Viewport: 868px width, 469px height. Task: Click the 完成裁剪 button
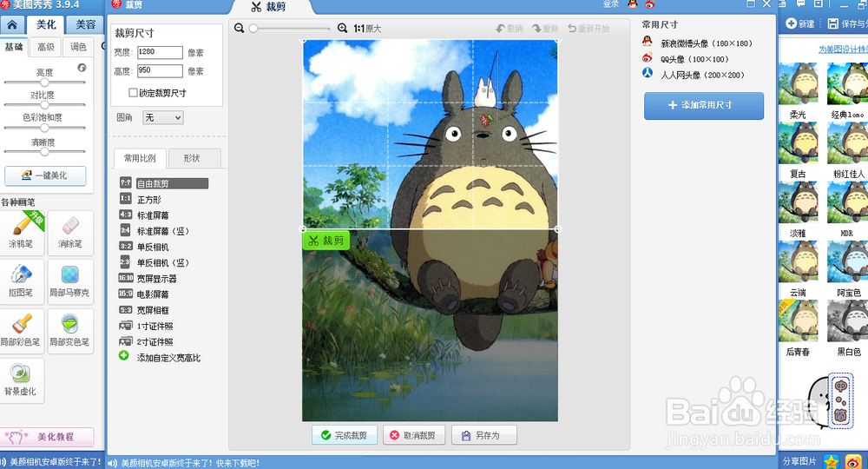[345, 435]
